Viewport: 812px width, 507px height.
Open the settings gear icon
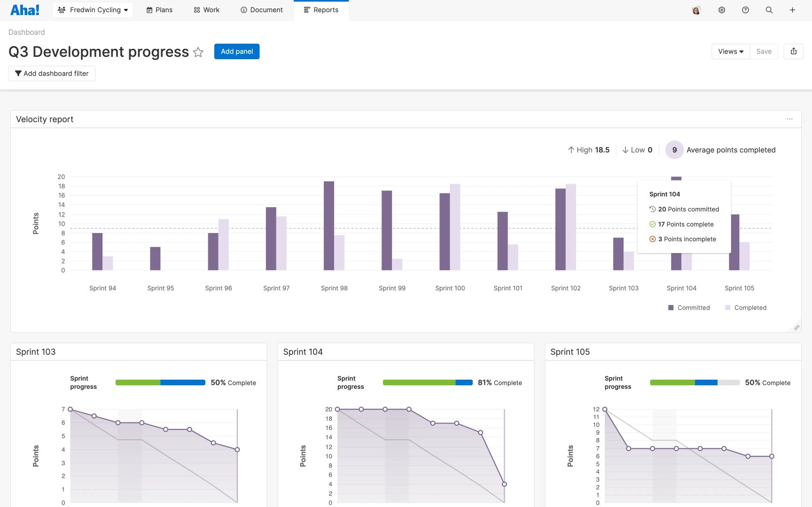722,10
